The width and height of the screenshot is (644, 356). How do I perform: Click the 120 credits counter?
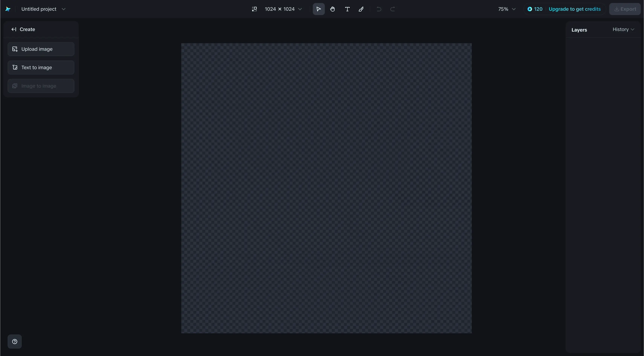point(535,9)
